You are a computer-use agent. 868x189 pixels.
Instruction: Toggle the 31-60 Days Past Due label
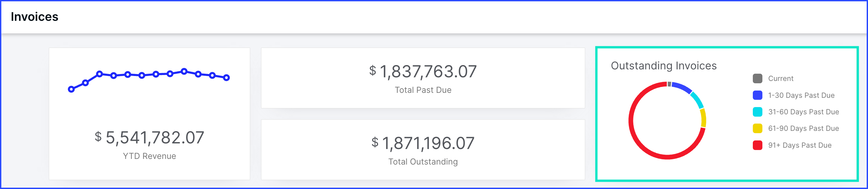point(804,112)
